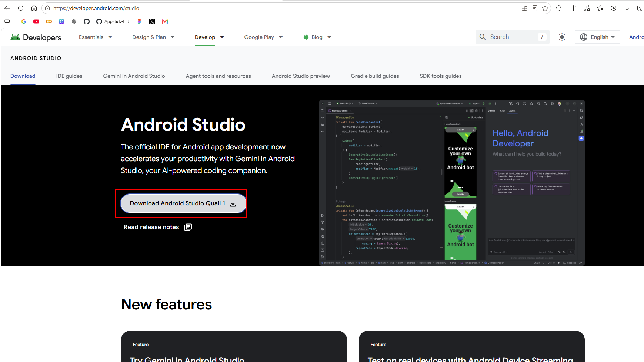Viewport: 644px width, 362px height.
Task: Open the browser history icon
Action: (614, 8)
